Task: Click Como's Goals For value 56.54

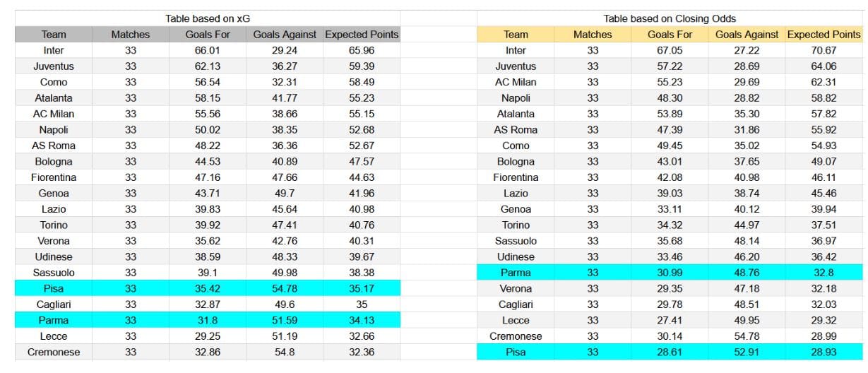Action: (208, 82)
